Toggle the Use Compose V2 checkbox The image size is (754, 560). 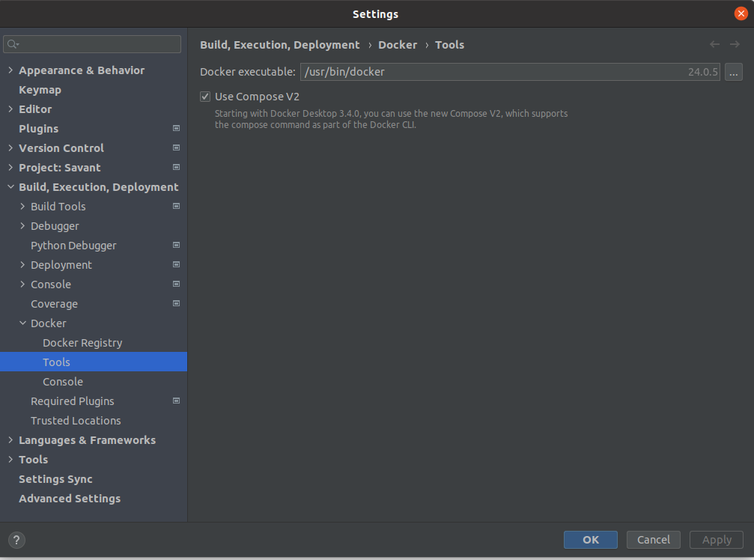205,97
